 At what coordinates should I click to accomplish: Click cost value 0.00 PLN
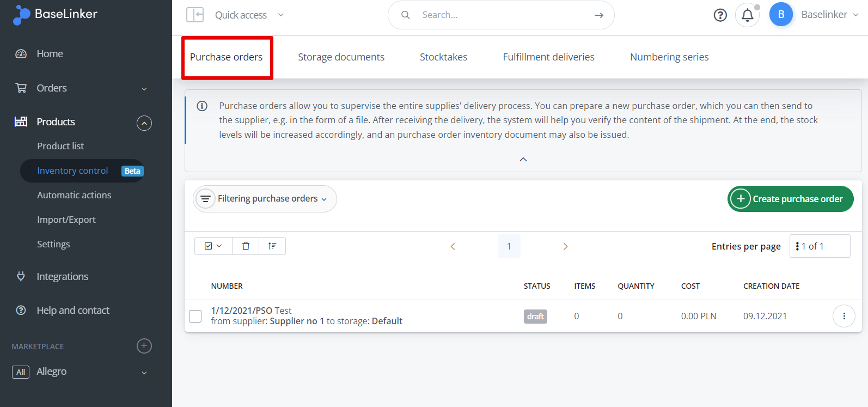click(699, 316)
